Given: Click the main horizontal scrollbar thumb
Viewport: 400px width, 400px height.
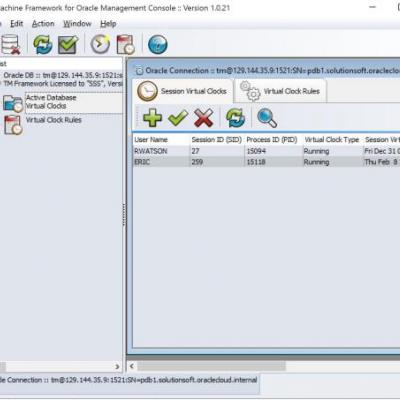Looking at the screenshot, I should (x=212, y=366).
